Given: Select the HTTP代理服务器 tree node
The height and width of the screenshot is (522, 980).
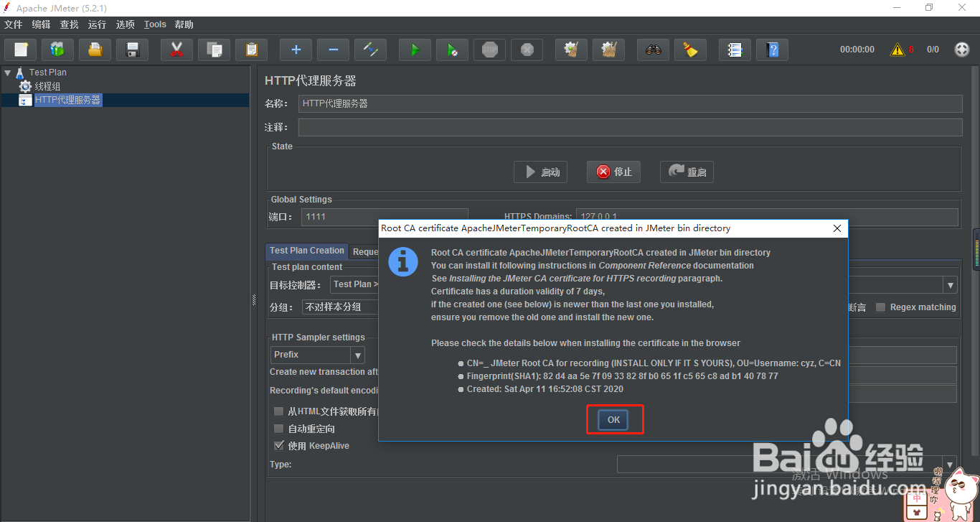Looking at the screenshot, I should tap(68, 100).
